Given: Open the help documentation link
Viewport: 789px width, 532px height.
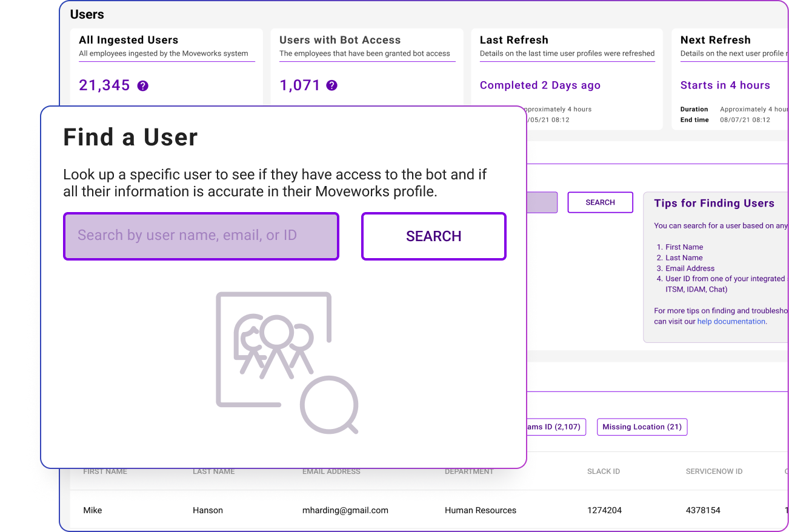Looking at the screenshot, I should 731,322.
